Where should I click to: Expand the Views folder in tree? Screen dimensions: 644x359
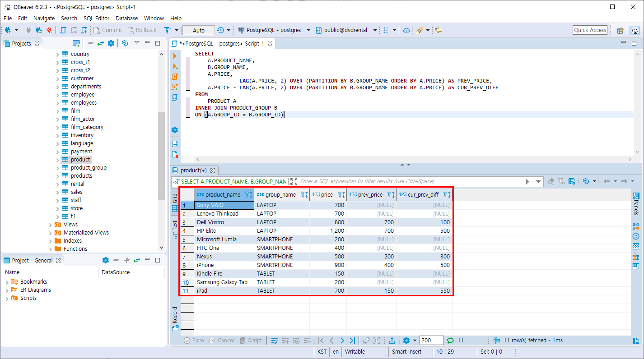(51, 225)
